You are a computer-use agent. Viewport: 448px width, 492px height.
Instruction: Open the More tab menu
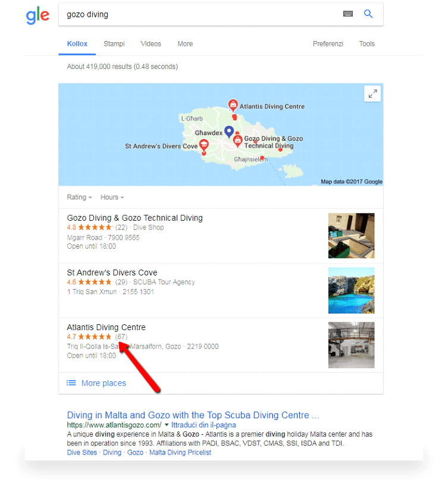[185, 43]
